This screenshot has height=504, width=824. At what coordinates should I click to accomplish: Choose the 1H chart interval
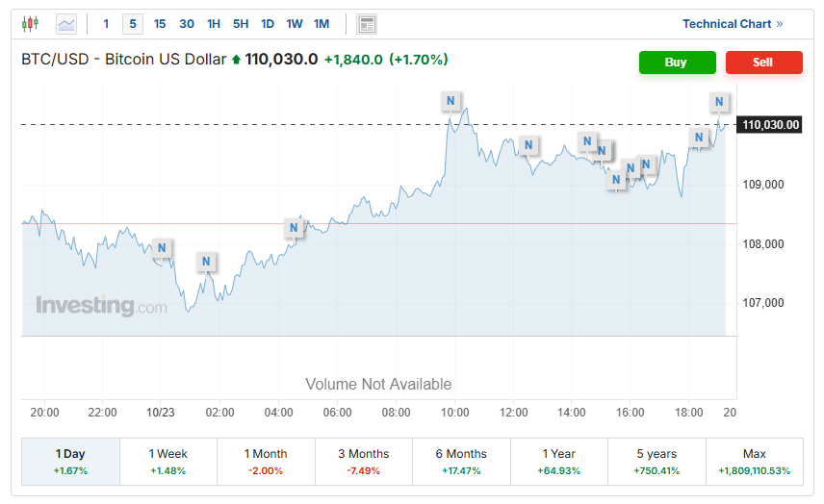point(214,24)
